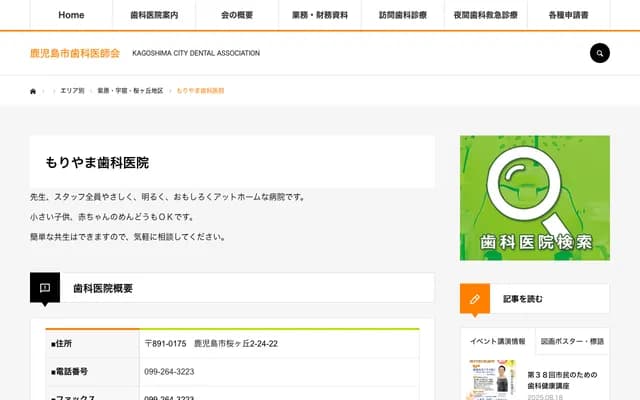Image resolution: width=640 pixels, height=400 pixels.
Task: Click the もりやま歯科医院 page heading
Action: point(97,162)
